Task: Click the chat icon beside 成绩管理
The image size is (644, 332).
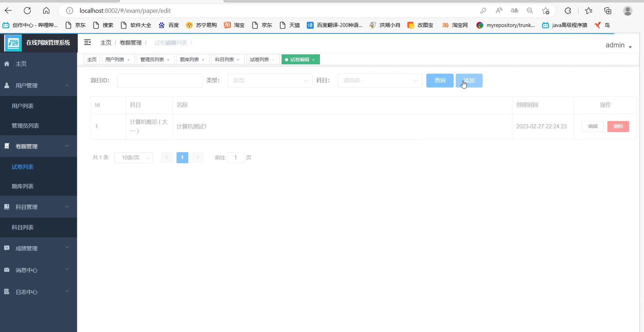Action: (x=7, y=248)
